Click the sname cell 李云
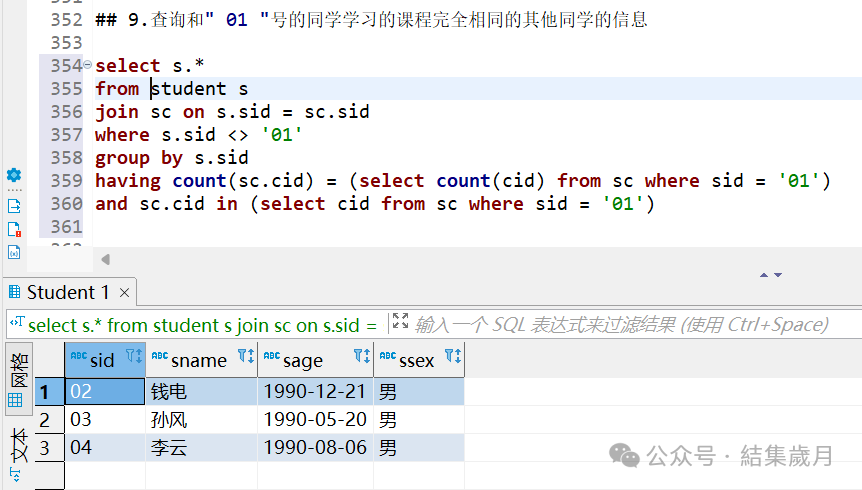Screen dimensions: 862x490 (201, 448)
